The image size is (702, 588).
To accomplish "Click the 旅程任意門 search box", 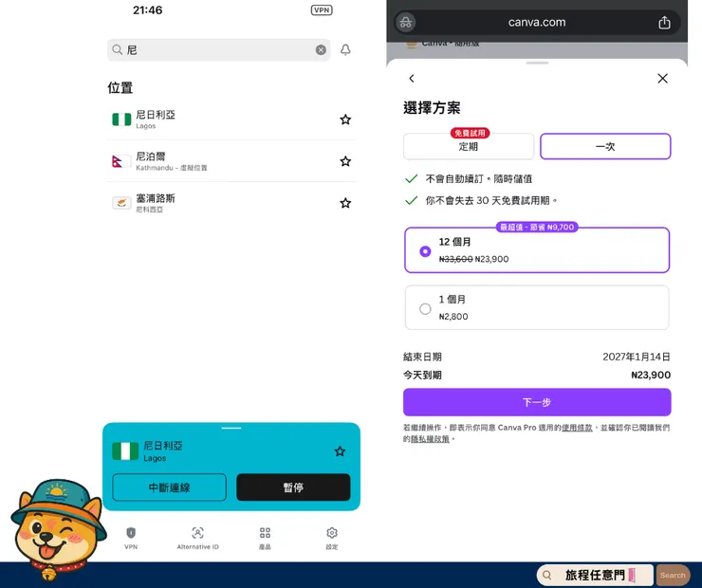I will click(x=595, y=575).
